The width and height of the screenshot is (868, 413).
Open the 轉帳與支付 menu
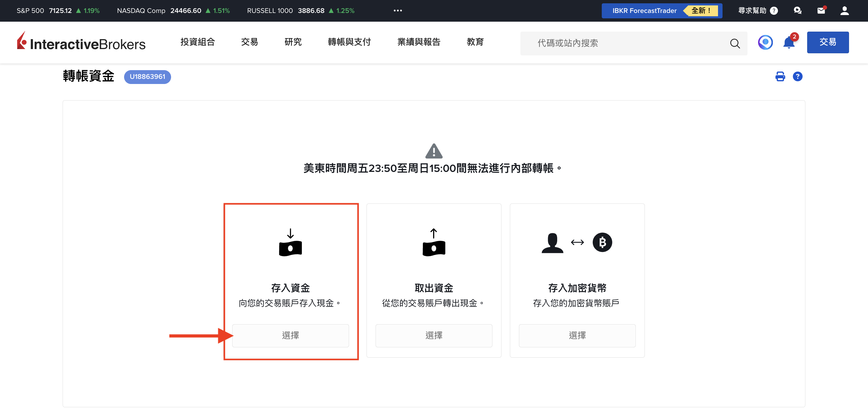(x=349, y=42)
